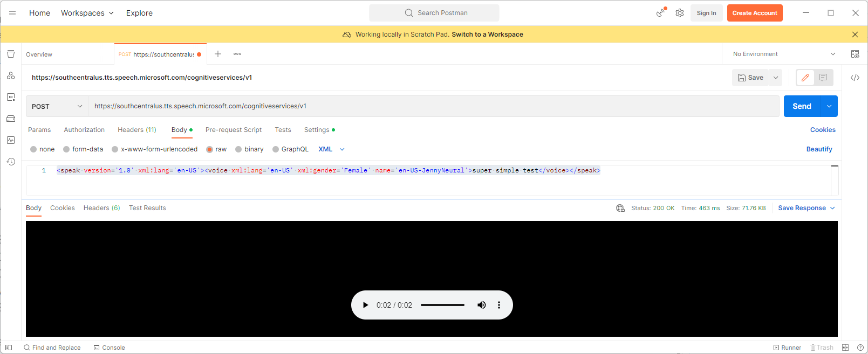
Task: Open the environment quick look icon
Action: pos(855,54)
